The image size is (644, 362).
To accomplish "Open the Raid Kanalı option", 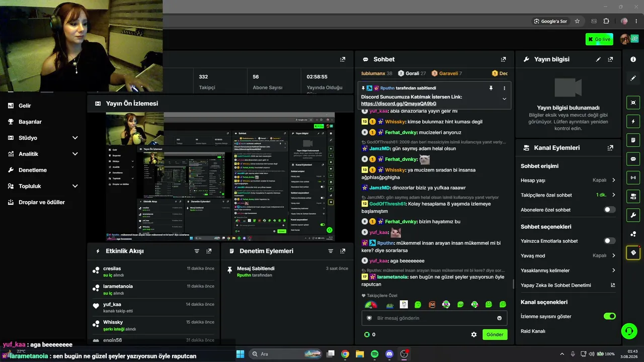I will 533,331.
